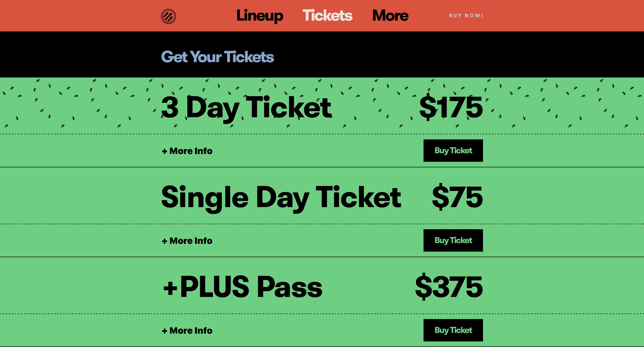The image size is (644, 347).
Task: Buy the Single Day Ticket
Action: (x=453, y=240)
